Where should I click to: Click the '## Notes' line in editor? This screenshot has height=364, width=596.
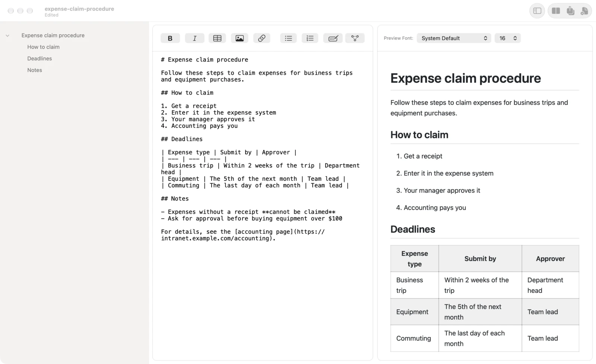(x=175, y=198)
